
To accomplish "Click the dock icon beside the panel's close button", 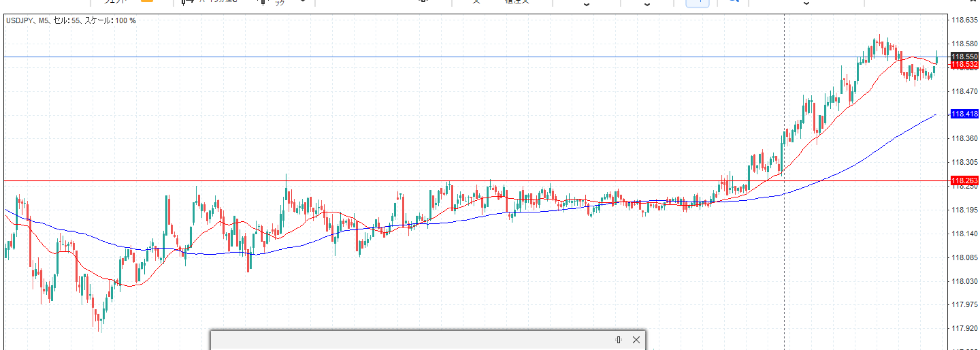I will 618,340.
